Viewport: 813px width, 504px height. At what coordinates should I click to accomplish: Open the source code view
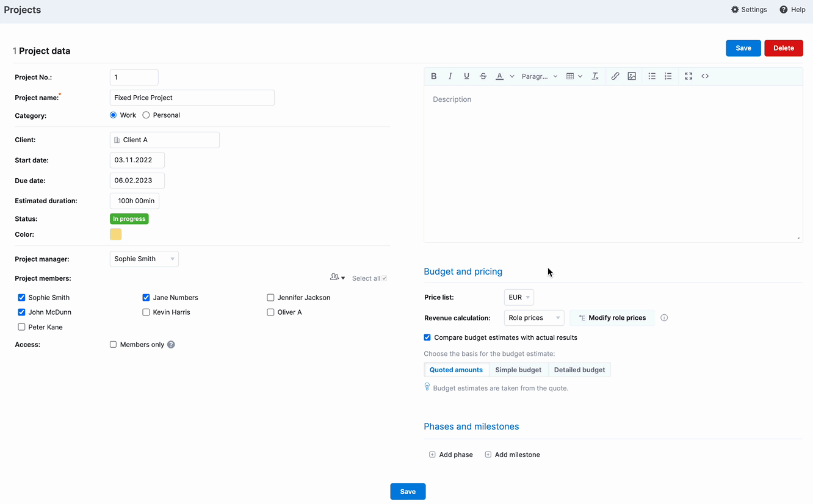tap(705, 76)
